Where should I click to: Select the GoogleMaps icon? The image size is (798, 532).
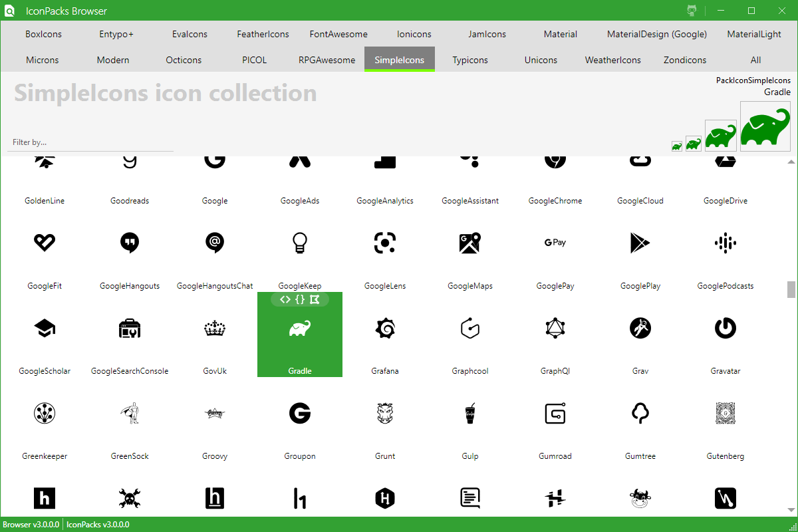click(x=470, y=243)
